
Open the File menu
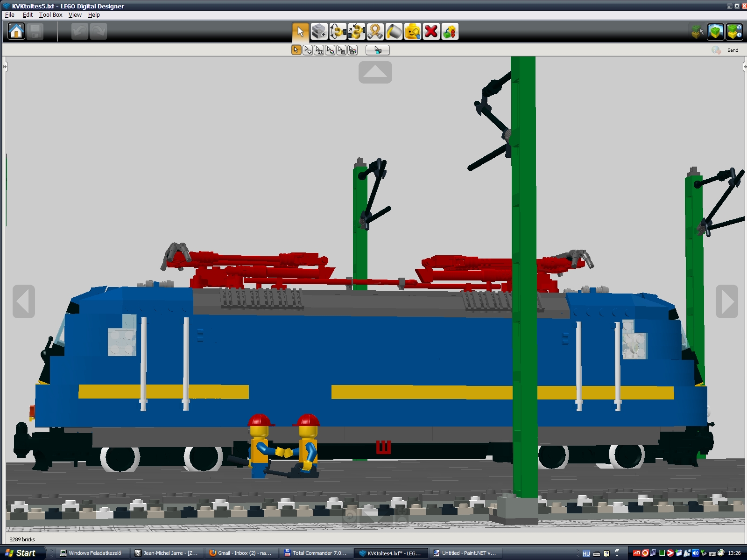10,15
